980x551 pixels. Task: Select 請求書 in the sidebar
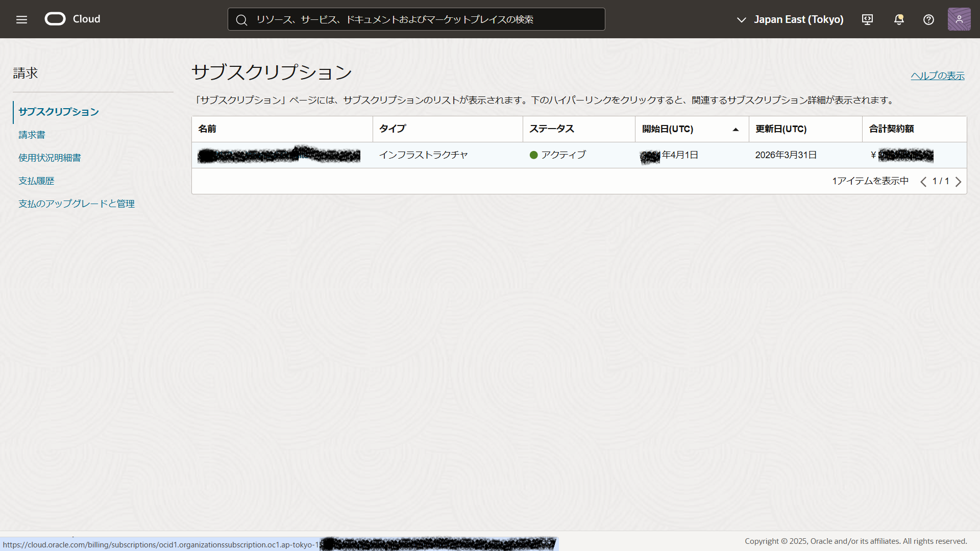(x=32, y=135)
